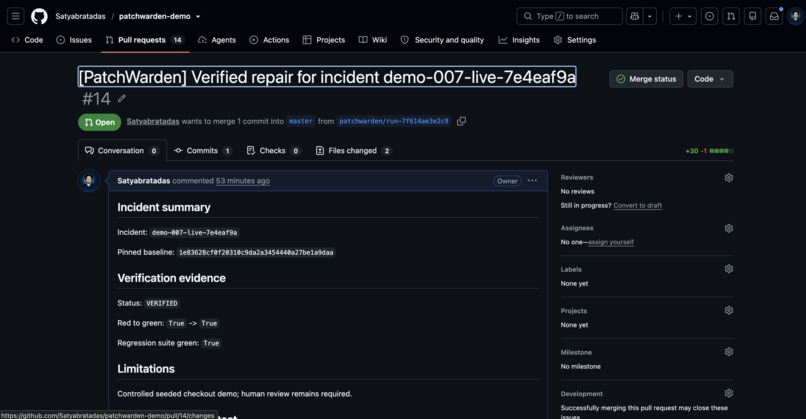Open the repository Settings tab
806x419 pixels.
coord(575,40)
